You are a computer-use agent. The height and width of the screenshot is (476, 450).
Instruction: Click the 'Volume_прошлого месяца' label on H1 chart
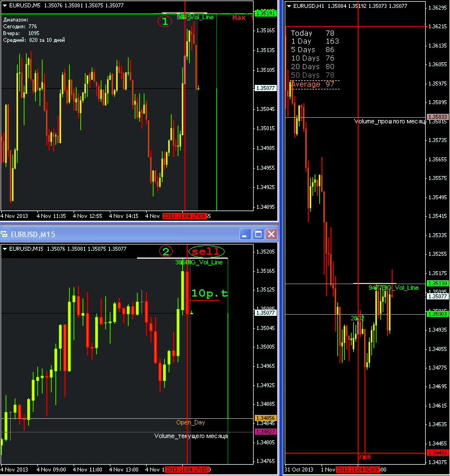(x=389, y=122)
